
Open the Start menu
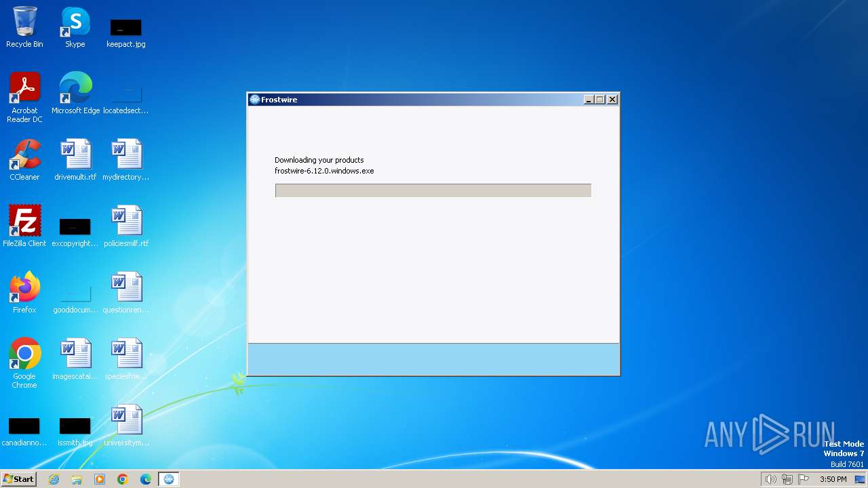pos(18,479)
